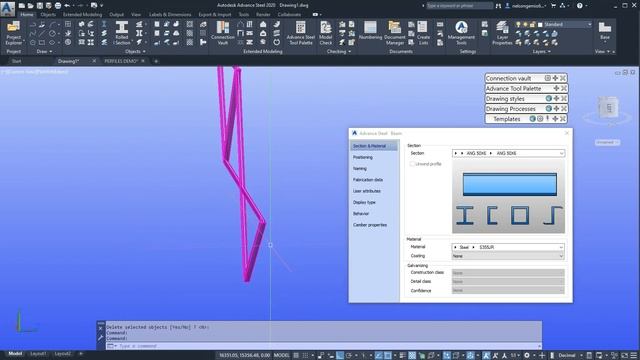Click the customization menu icon in status bar
The height and width of the screenshot is (360, 640).
click(x=634, y=356)
